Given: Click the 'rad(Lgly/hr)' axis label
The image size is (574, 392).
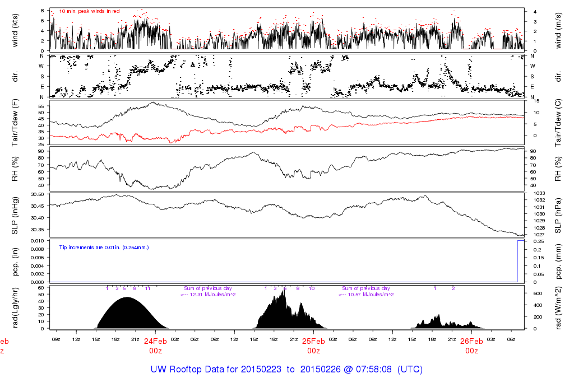Looking at the screenshot, I should point(15,307).
